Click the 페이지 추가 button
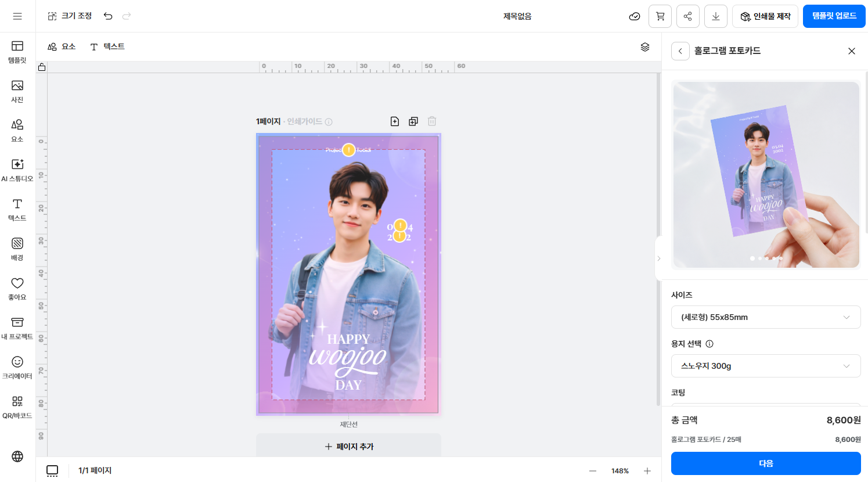Image resolution: width=868 pixels, height=482 pixels. [x=348, y=446]
